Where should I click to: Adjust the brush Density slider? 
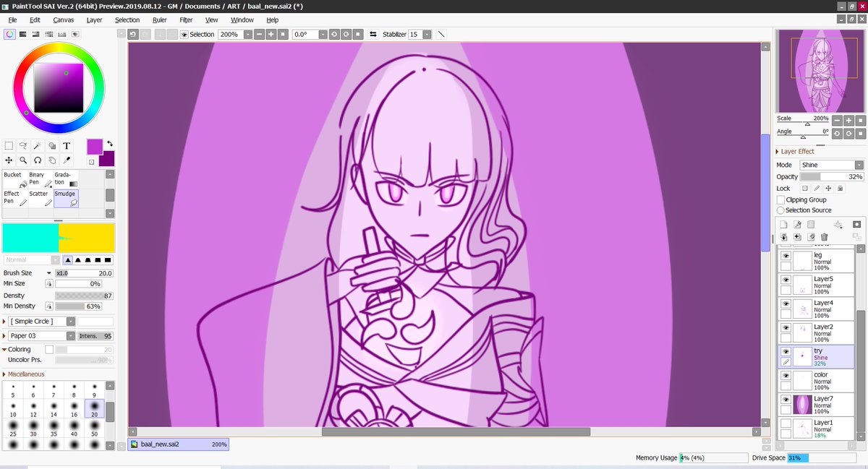pyautogui.click(x=85, y=296)
